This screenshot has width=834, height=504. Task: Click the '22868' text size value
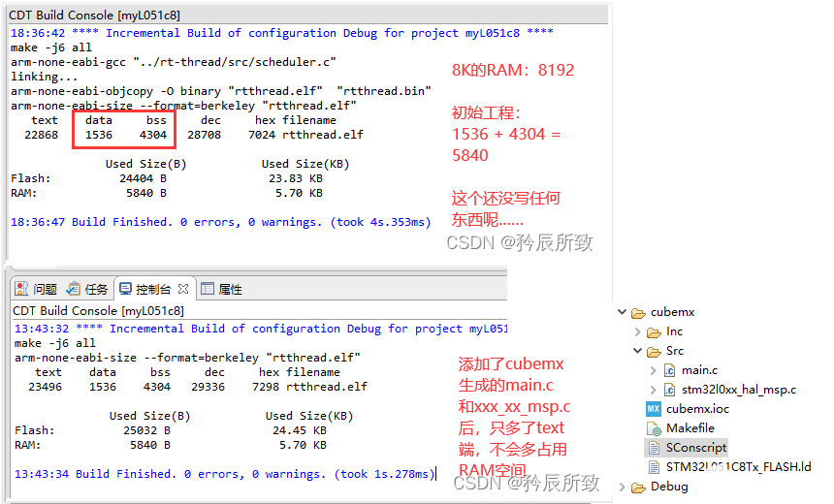(42, 135)
